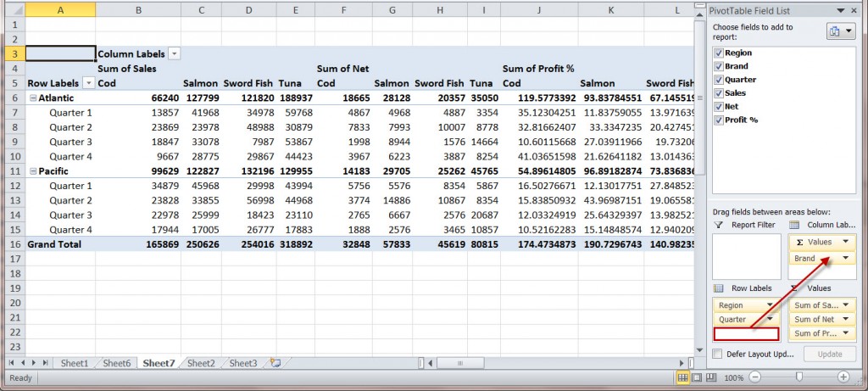Image resolution: width=868 pixels, height=391 pixels.
Task: Switch to Normal view in status bar
Action: pos(683,377)
